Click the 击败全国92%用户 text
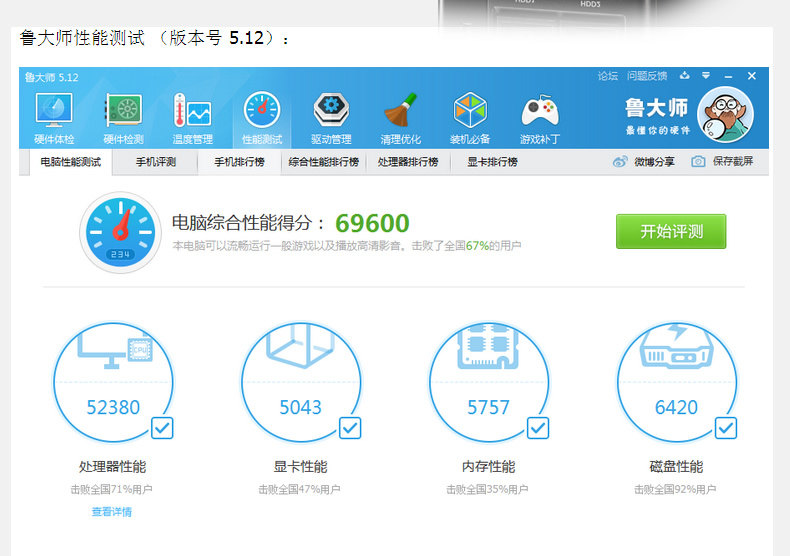Image resolution: width=790 pixels, height=556 pixels. pyautogui.click(x=675, y=489)
